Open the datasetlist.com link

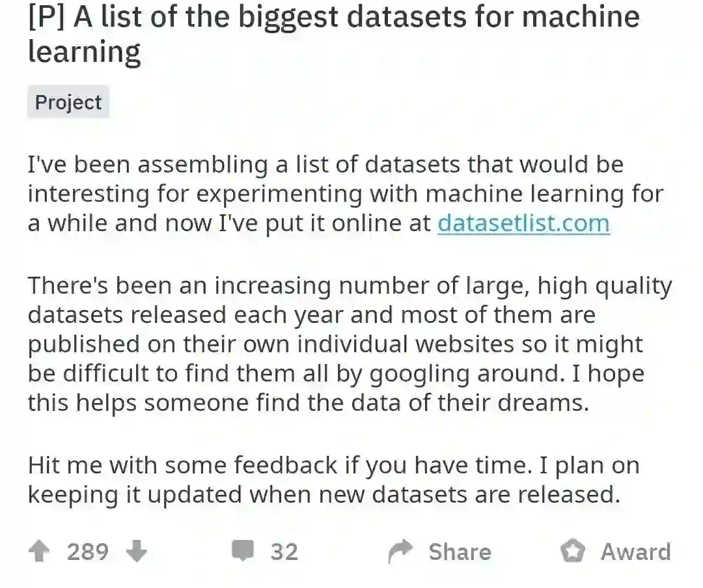[x=523, y=223]
